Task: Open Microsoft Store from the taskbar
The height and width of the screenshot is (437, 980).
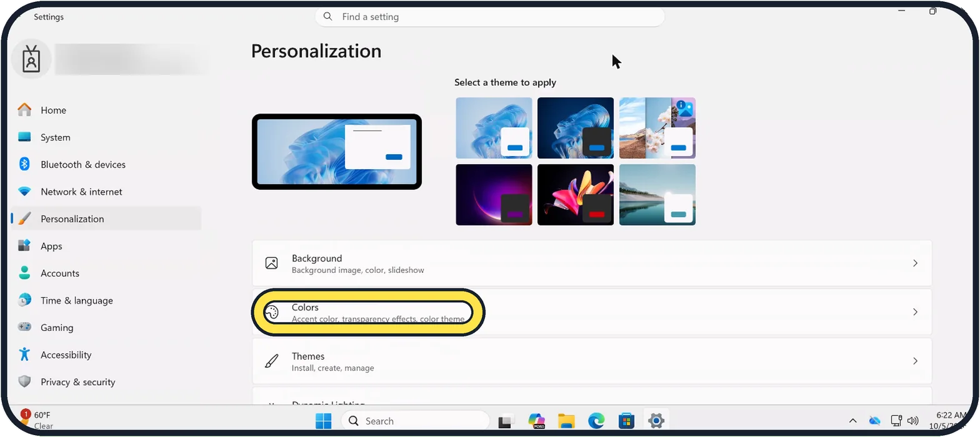Action: (x=626, y=421)
